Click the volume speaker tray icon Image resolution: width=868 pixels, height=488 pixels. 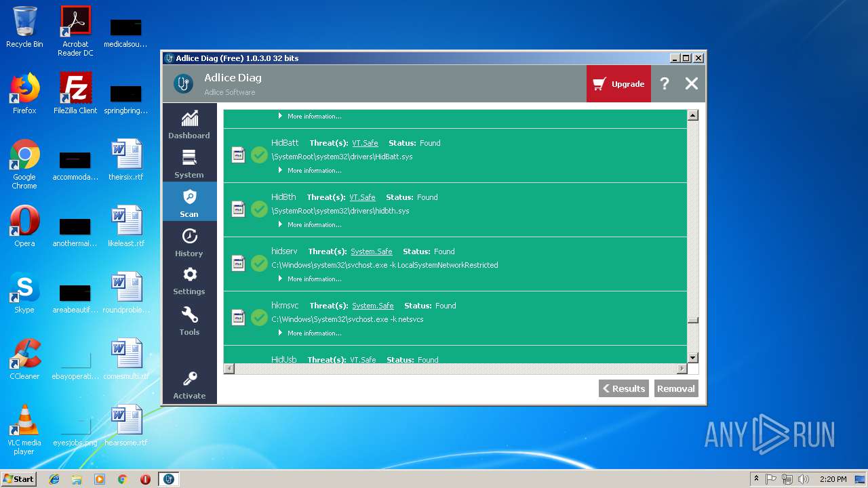coord(804,479)
